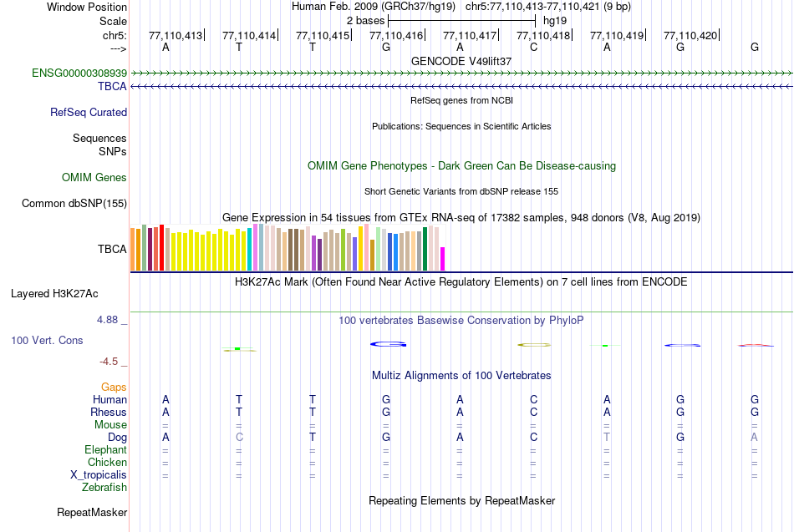Open the Repeating Elements by RepeatMasker title
This screenshot has height=532, width=794.
pos(461,501)
